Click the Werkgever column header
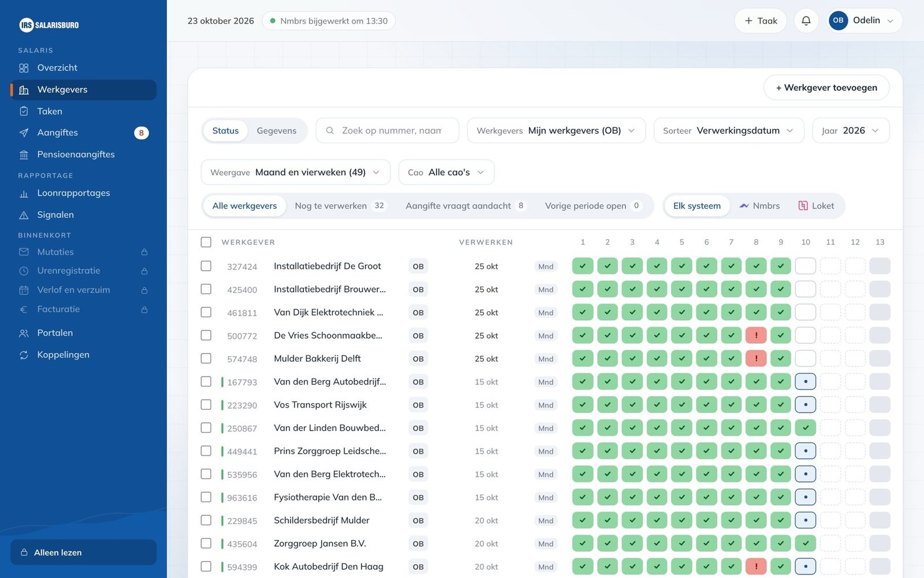Screen dimensions: 924x578 click(248, 242)
